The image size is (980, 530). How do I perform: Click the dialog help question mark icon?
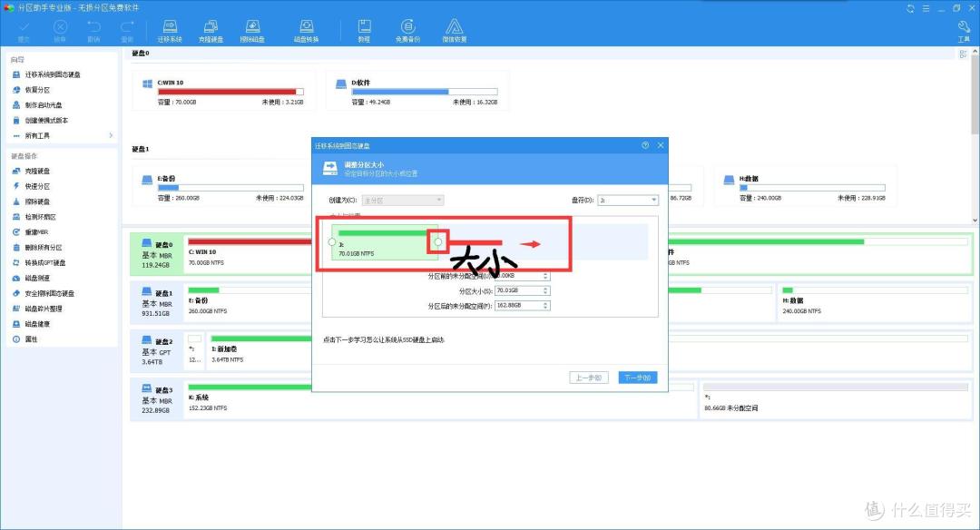[645, 145]
